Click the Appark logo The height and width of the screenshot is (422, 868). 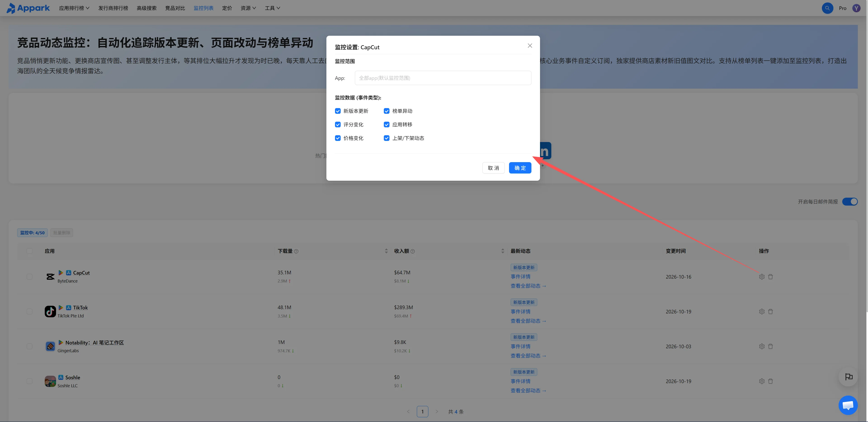point(28,8)
